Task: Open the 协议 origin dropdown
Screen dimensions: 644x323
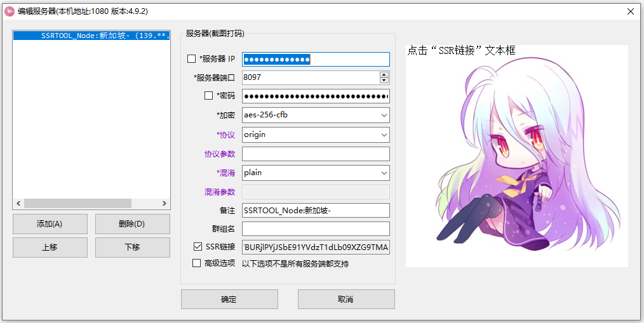Action: 316,135
